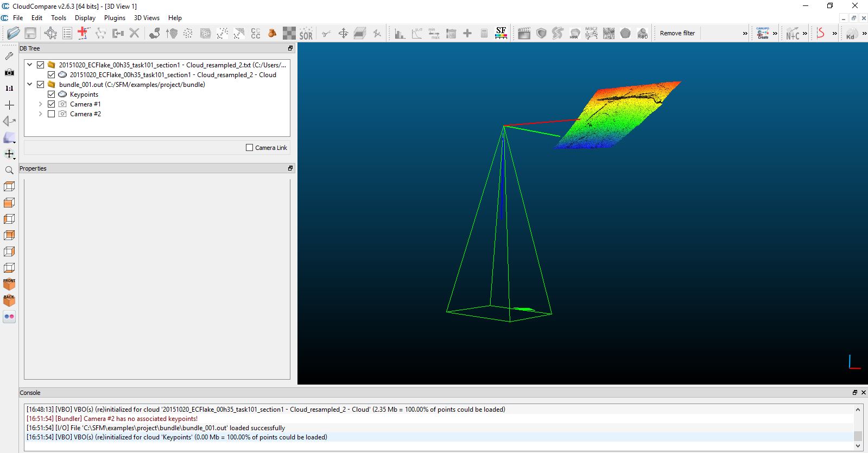
Task: Click the Point picking crosshair icon
Action: point(83,33)
